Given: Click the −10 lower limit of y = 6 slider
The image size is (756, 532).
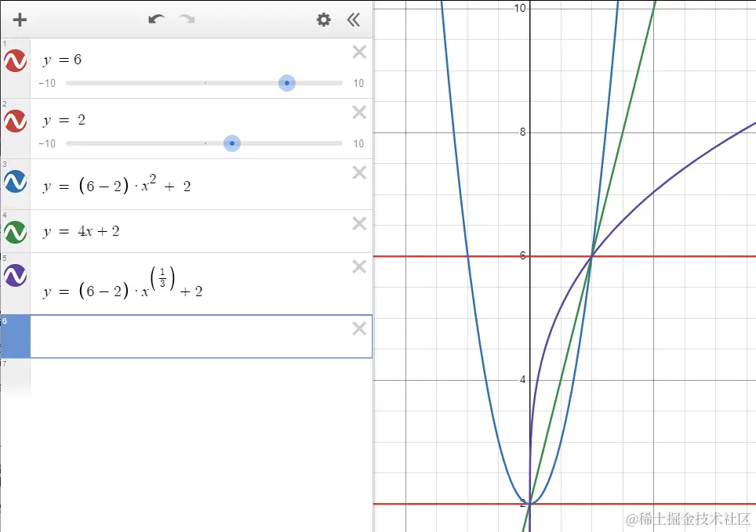Looking at the screenshot, I should pos(47,83).
